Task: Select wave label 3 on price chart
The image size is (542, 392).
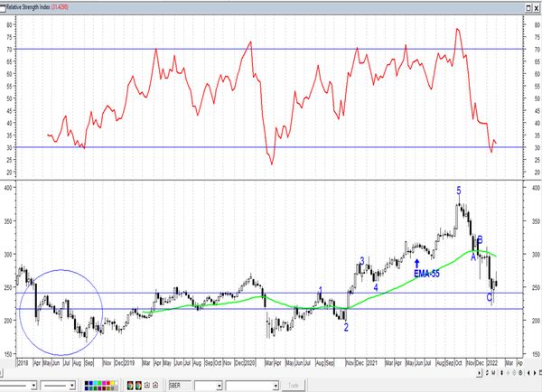Action: pyautogui.click(x=362, y=261)
